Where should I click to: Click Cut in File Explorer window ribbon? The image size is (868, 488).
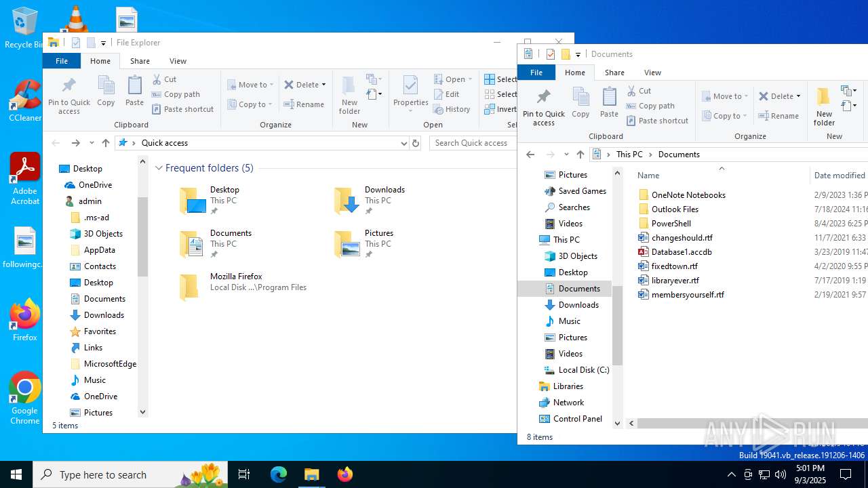(x=164, y=79)
